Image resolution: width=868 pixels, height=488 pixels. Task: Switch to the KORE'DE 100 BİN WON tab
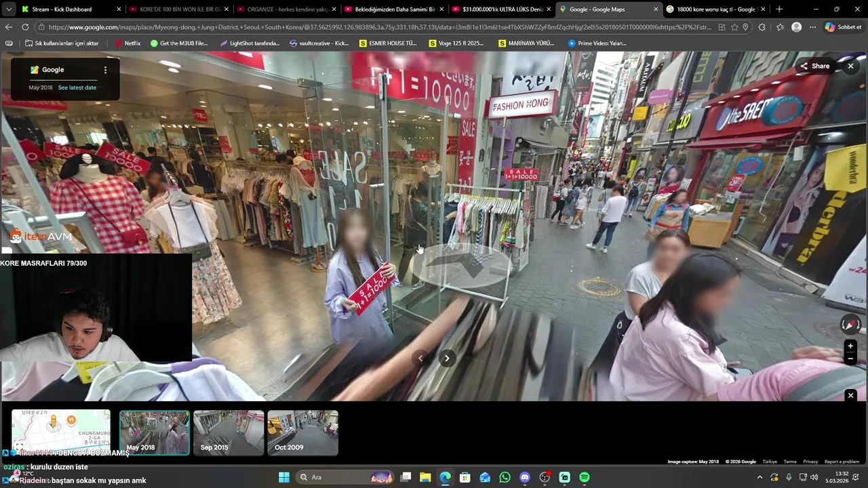coord(179,9)
